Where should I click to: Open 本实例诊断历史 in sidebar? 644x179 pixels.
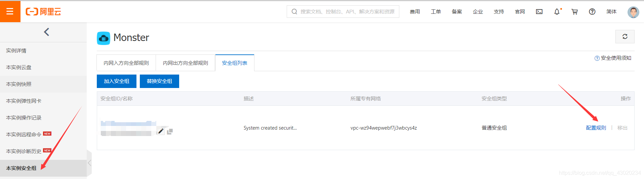click(x=43, y=151)
